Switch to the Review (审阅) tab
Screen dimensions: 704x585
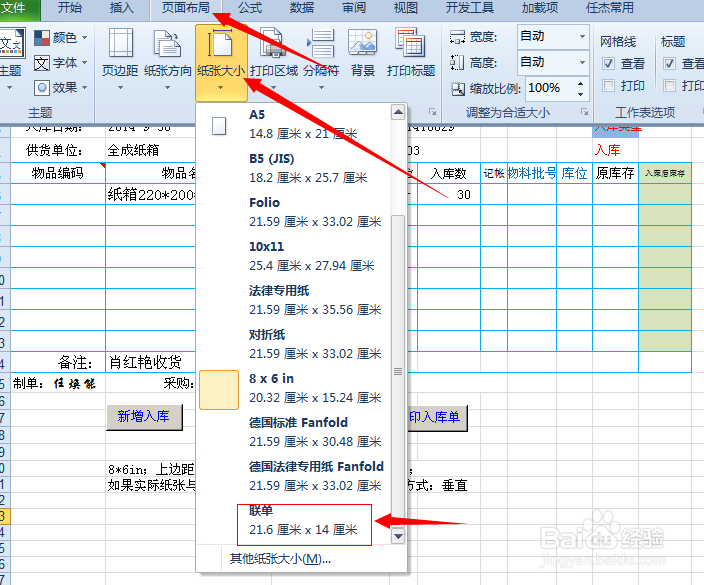coord(354,8)
